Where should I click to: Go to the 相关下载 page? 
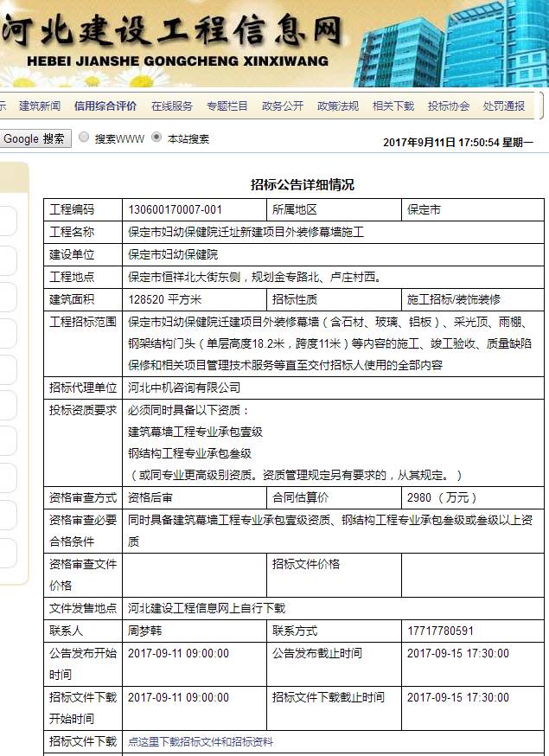393,106
